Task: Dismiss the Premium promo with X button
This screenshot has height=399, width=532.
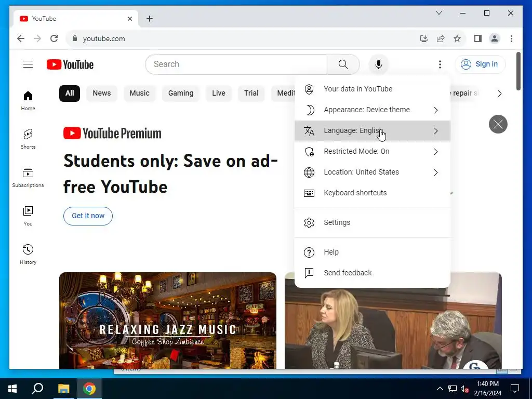Action: 498,124
